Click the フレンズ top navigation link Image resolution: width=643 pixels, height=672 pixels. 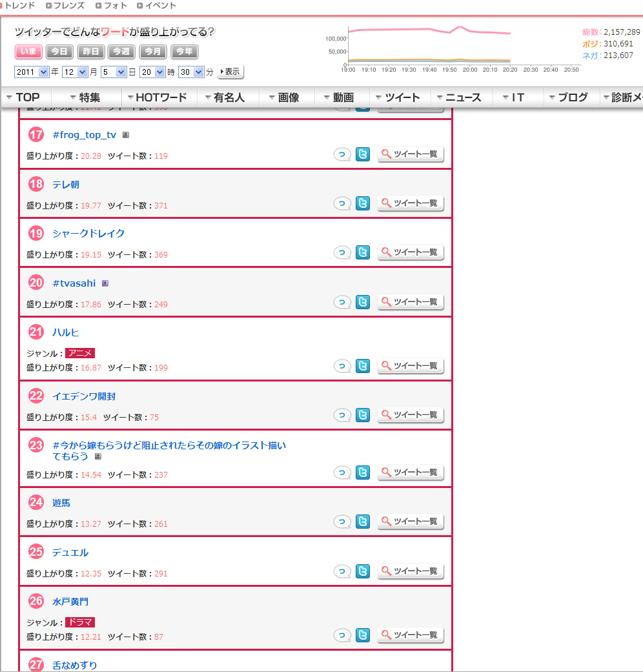tap(65, 6)
